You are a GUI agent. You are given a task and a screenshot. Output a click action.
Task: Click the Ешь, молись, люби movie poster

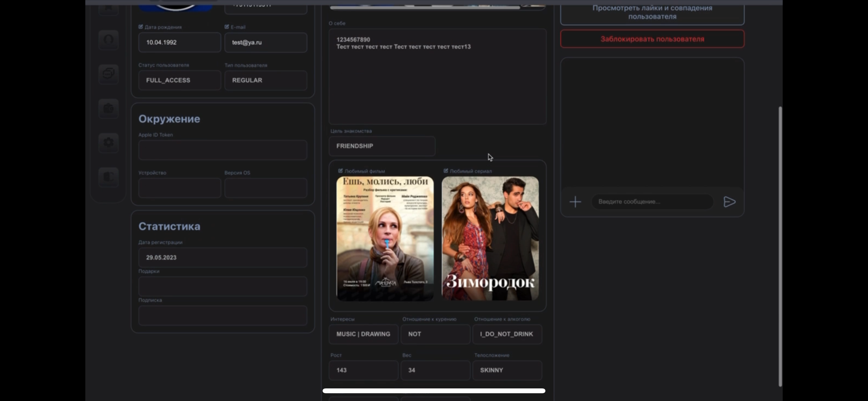[x=385, y=238]
